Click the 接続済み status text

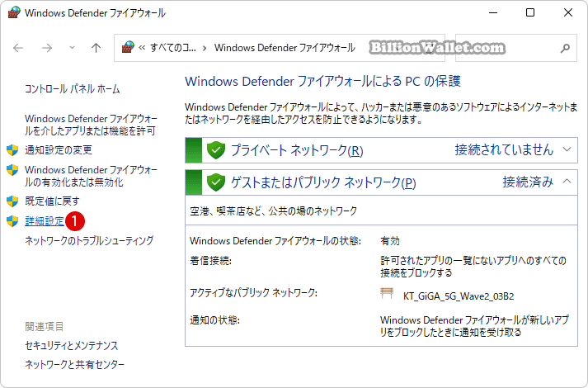coord(528,182)
